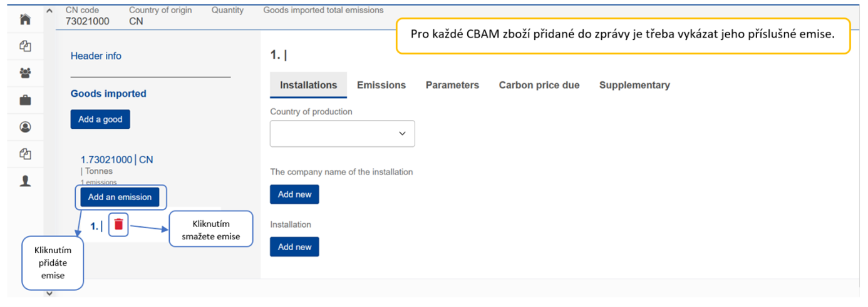868x307 pixels.
Task: Open the Header info link
Action: (x=96, y=56)
